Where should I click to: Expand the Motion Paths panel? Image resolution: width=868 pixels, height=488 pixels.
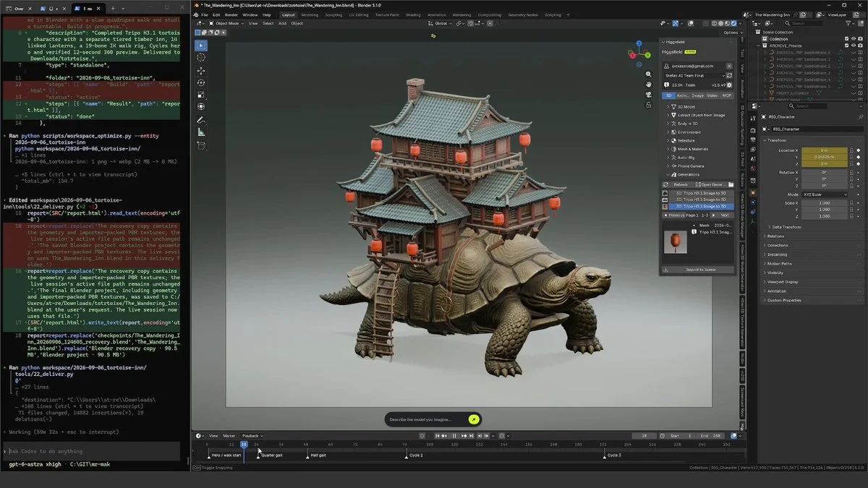pyautogui.click(x=780, y=264)
